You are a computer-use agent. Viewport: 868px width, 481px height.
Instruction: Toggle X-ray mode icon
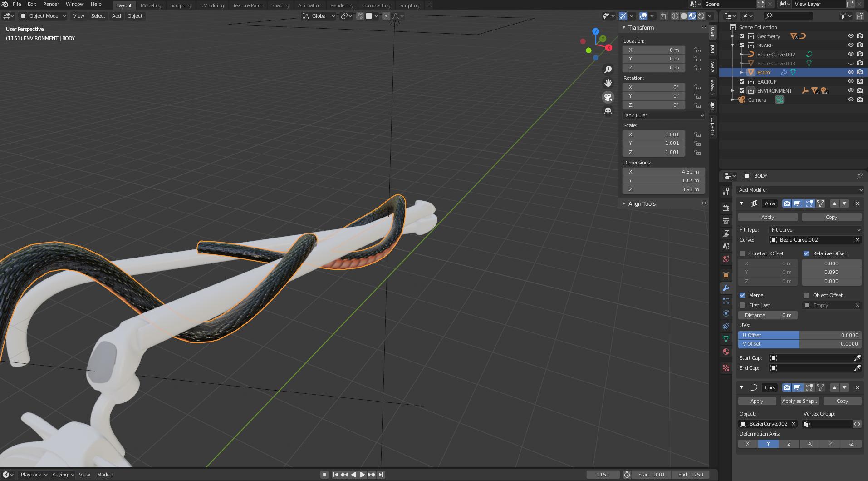(x=663, y=16)
